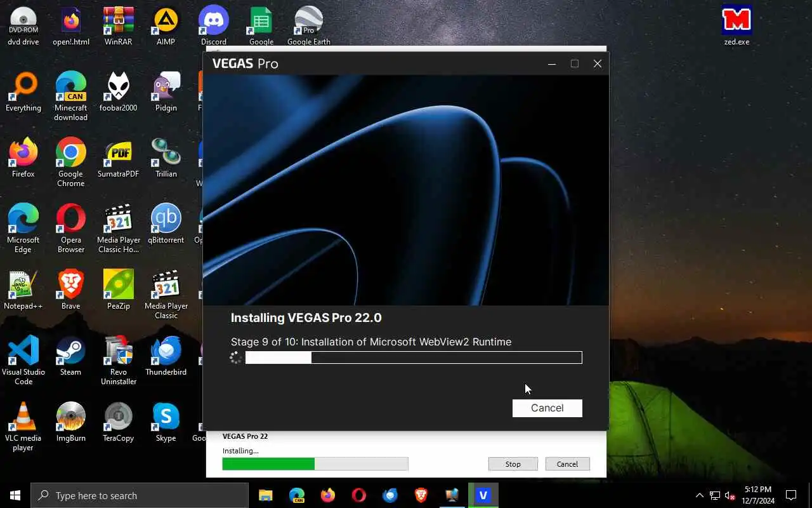Launch PeaZip from the desktop

[119, 290]
